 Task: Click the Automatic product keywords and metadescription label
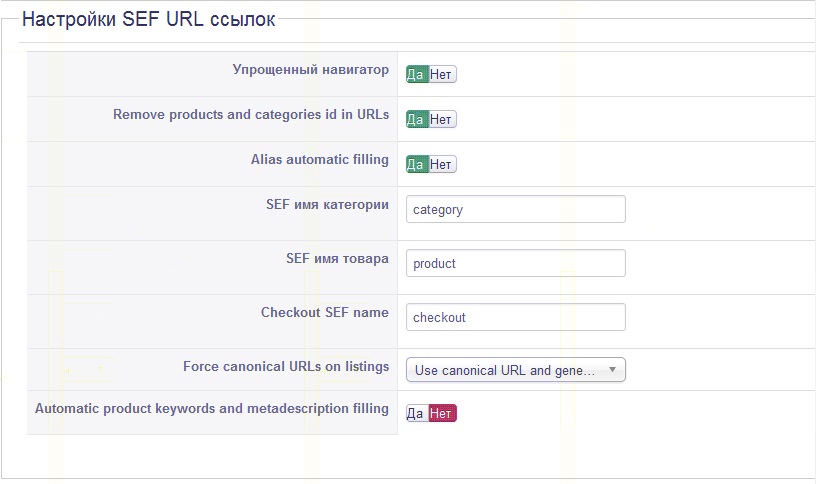click(211, 408)
